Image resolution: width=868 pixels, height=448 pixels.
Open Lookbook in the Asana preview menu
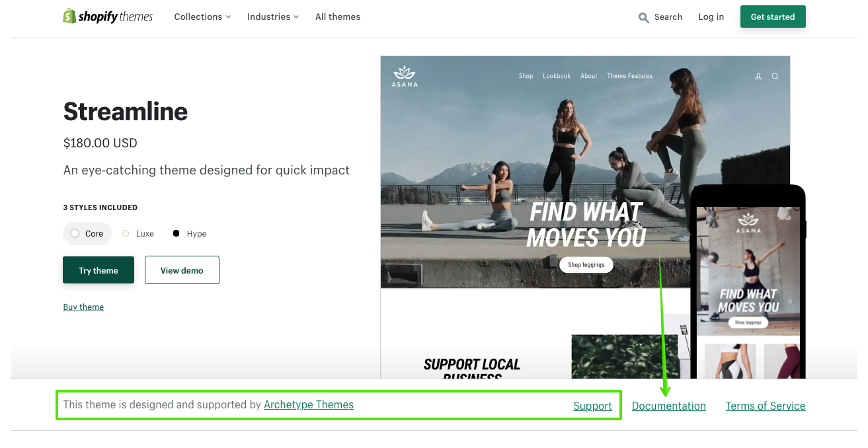point(557,76)
